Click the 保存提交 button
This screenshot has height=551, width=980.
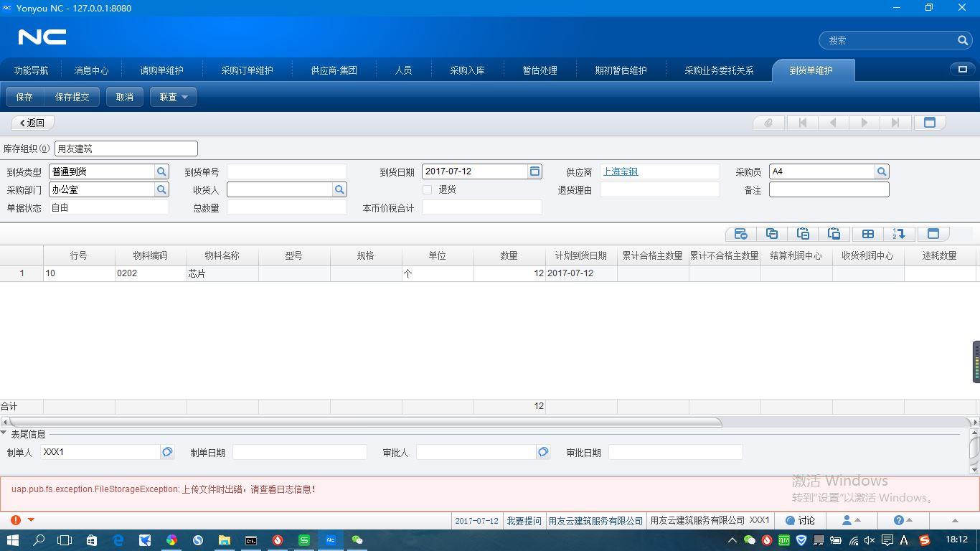tap(72, 97)
